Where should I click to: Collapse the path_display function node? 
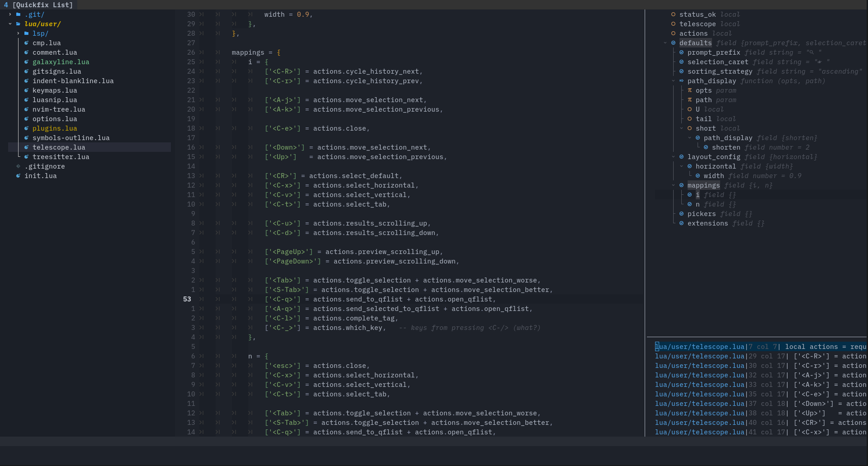673,81
